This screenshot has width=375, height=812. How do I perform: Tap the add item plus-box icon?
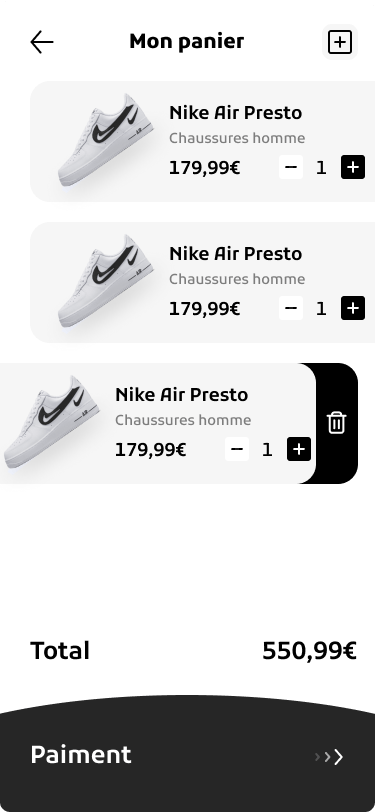pyautogui.click(x=340, y=42)
